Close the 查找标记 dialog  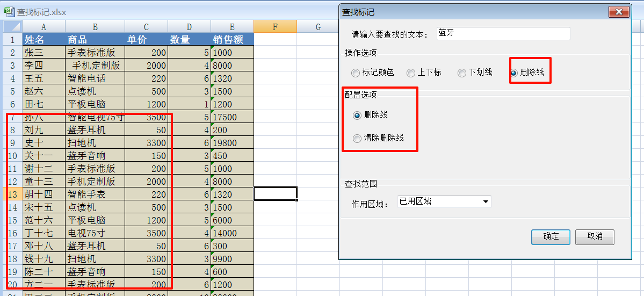(619, 12)
